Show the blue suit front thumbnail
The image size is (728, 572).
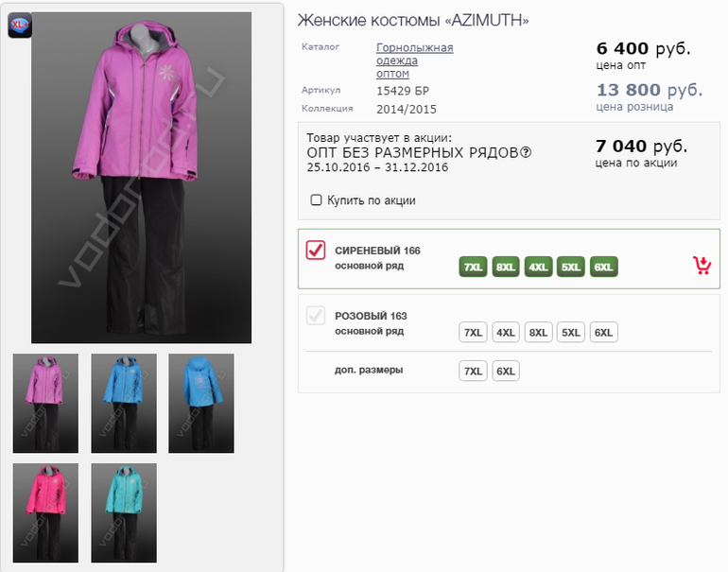123,404
